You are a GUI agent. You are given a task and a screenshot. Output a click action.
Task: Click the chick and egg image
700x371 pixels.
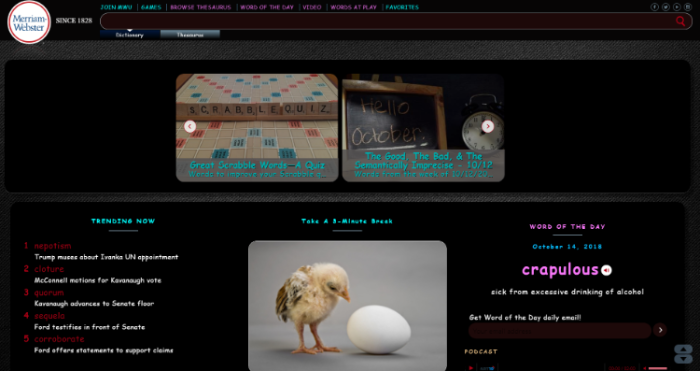click(x=347, y=306)
